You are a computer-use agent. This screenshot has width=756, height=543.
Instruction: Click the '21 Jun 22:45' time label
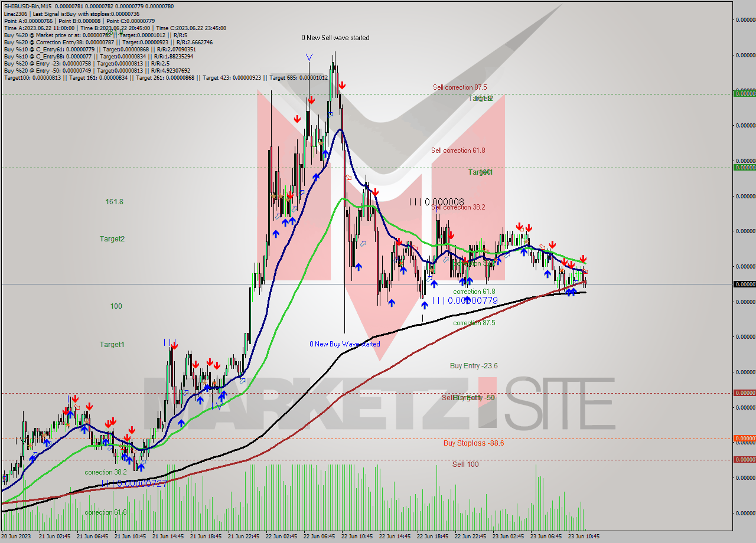(243, 537)
